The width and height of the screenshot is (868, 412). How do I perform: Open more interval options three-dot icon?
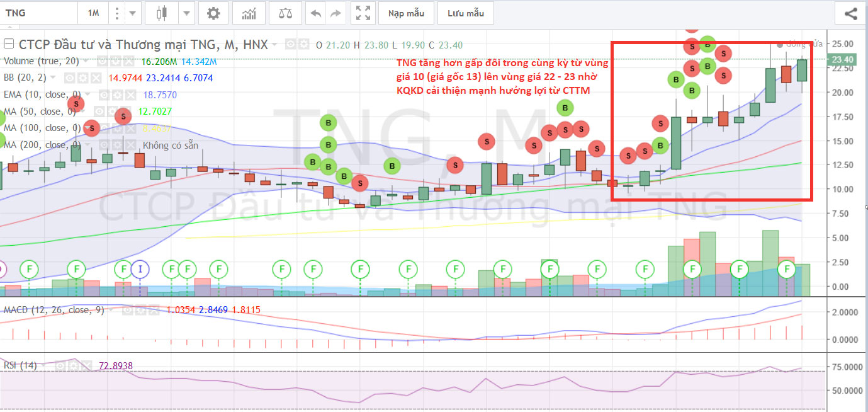(x=116, y=13)
